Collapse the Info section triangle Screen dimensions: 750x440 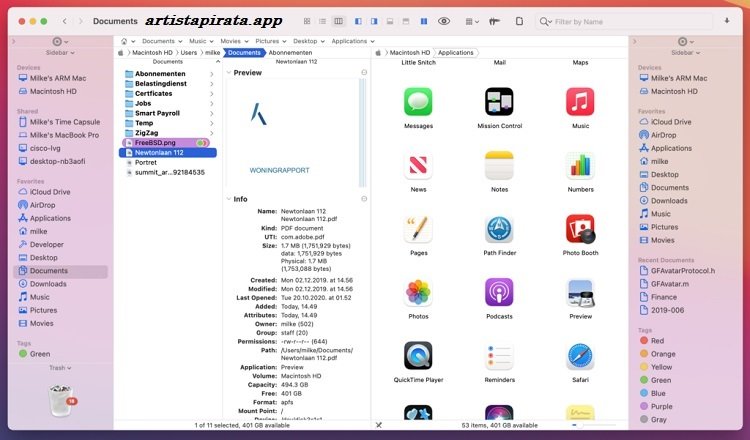click(x=229, y=199)
